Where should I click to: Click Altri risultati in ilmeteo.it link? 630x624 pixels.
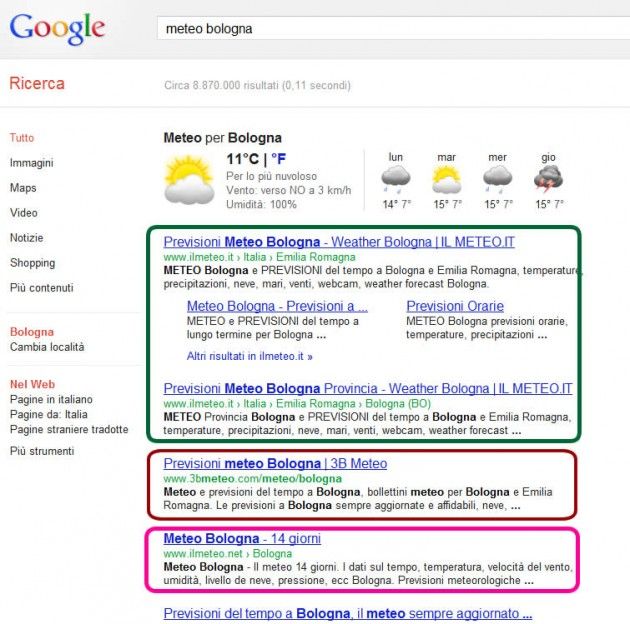pyautogui.click(x=249, y=355)
